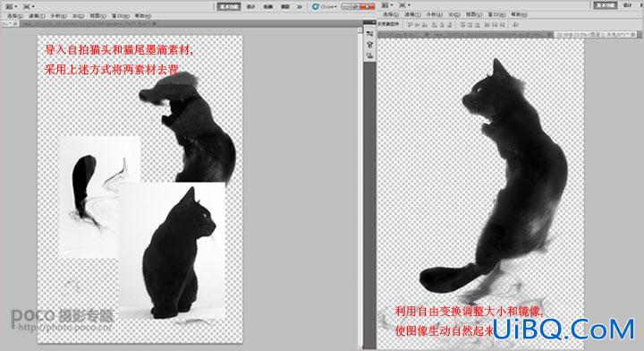Viewport: 644px width, 351px height.
Task: Open the Screen Mode icon in the right window
Action: [404, 5]
